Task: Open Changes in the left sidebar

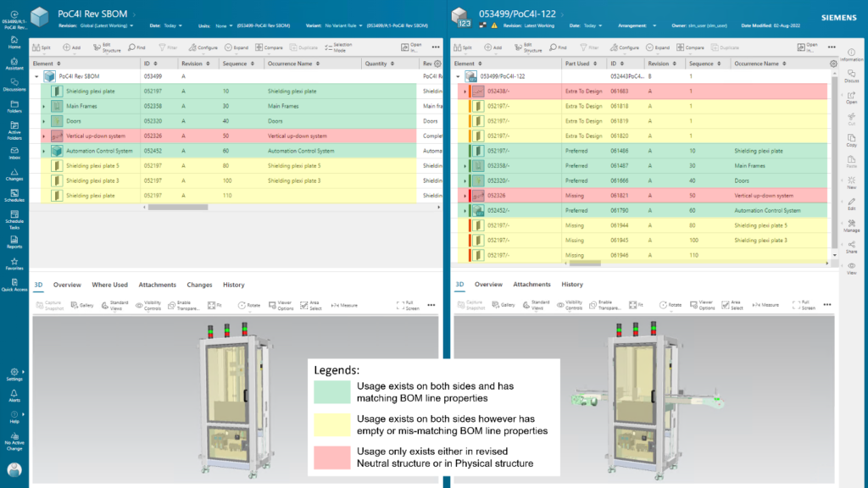Action: (14, 175)
